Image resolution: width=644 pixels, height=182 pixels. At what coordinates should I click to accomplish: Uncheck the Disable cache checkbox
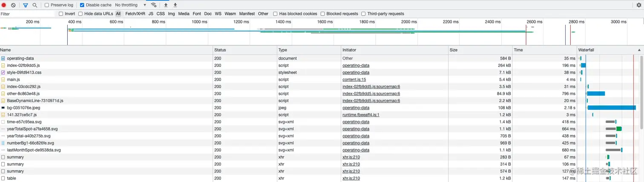[x=82, y=5]
